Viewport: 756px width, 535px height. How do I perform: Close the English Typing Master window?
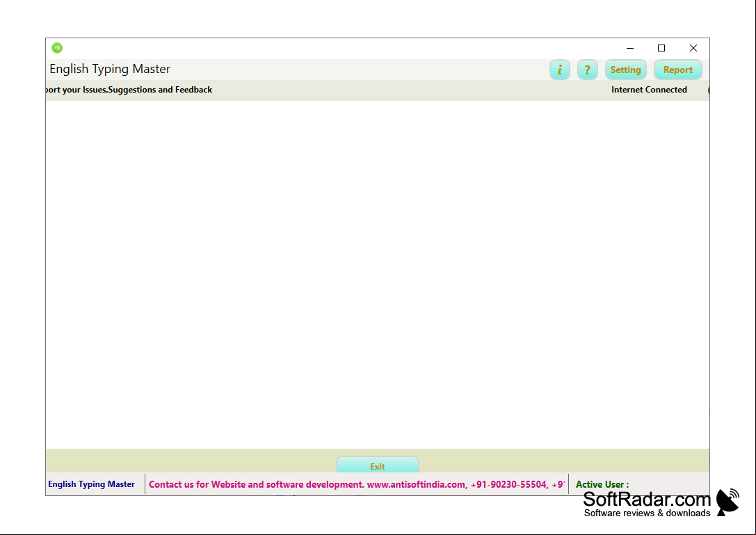[693, 48]
